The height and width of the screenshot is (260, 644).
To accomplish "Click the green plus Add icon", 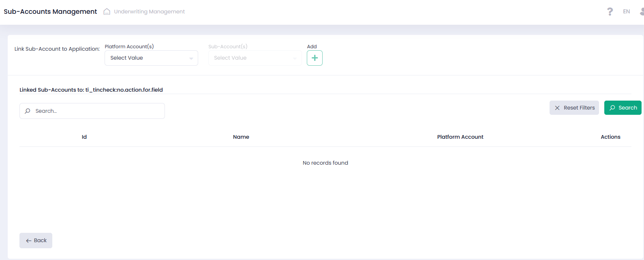I will (x=315, y=58).
